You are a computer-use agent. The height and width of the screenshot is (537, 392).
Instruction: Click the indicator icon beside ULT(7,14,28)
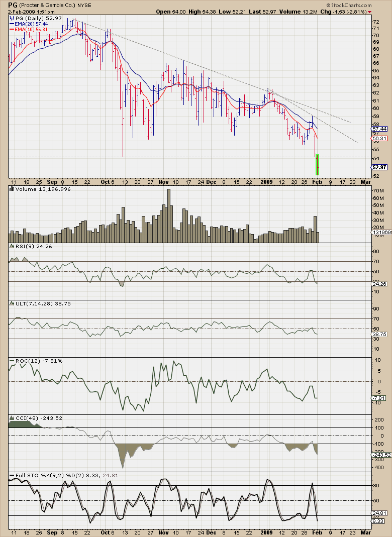[12, 303]
